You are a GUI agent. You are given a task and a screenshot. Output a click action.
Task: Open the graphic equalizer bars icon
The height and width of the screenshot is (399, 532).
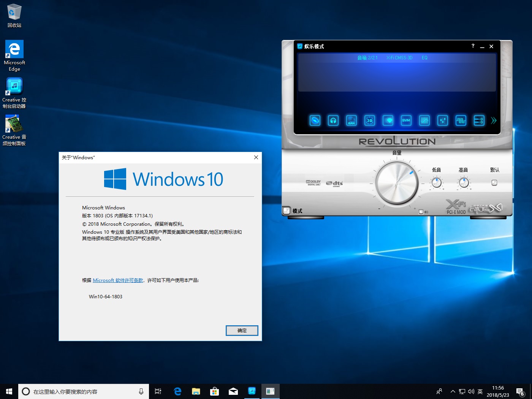point(424,120)
